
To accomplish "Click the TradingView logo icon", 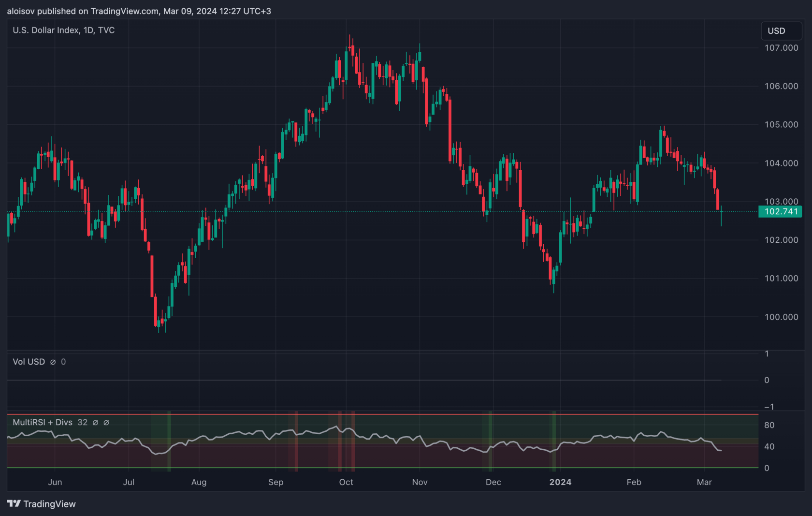I will click(x=14, y=503).
